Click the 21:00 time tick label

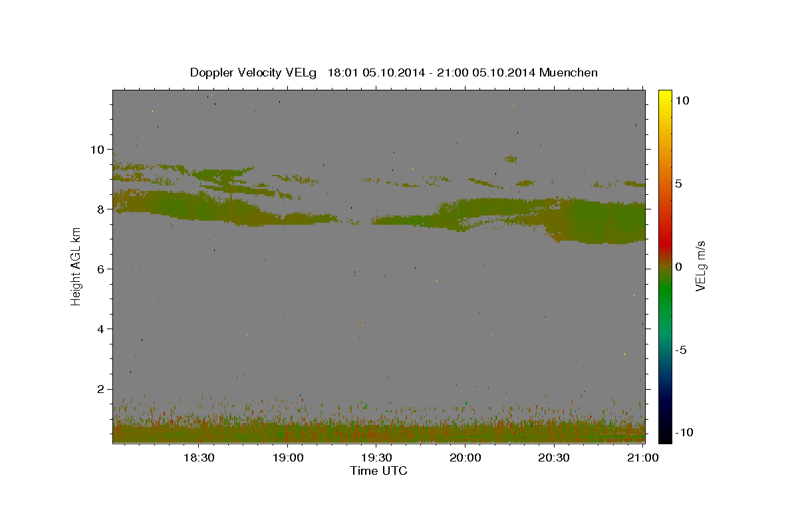point(642,458)
